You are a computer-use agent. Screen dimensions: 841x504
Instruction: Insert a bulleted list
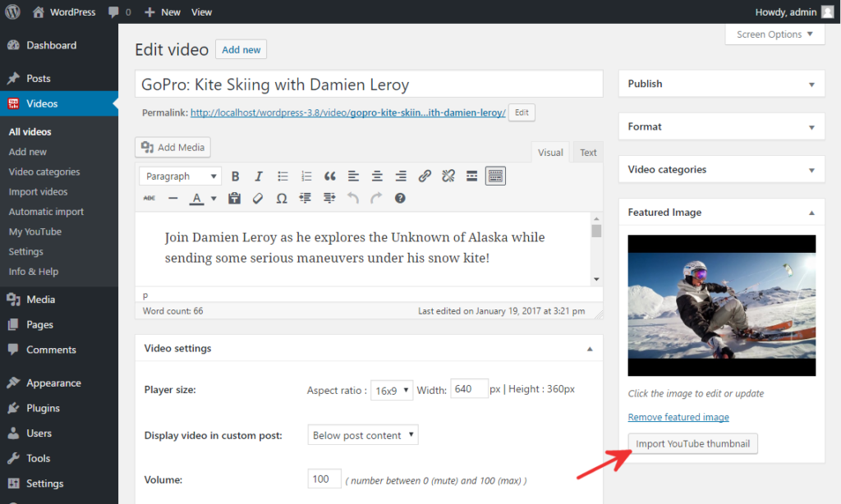(x=282, y=176)
